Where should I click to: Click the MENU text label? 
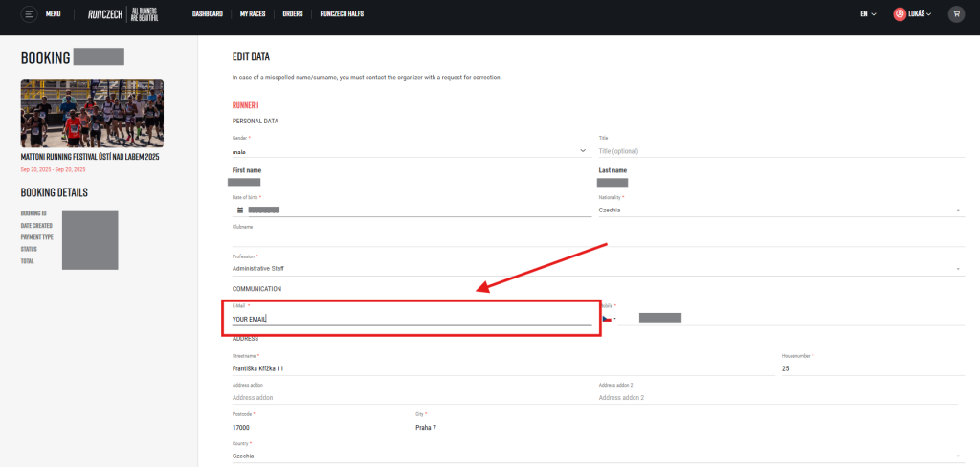click(x=54, y=13)
